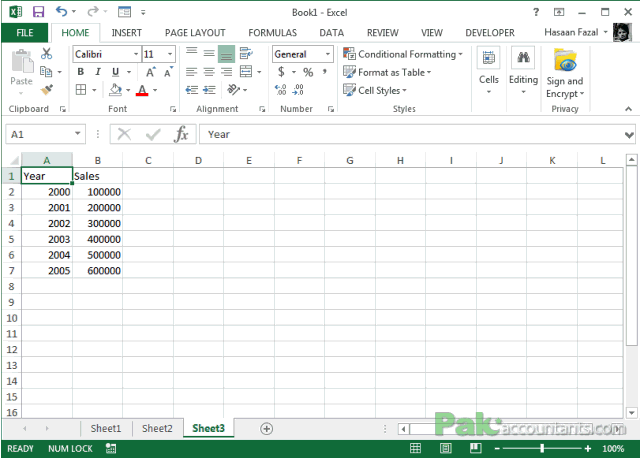Click the Borders grid icon
Image resolution: width=640 pixels, height=458 pixels.
point(81,89)
